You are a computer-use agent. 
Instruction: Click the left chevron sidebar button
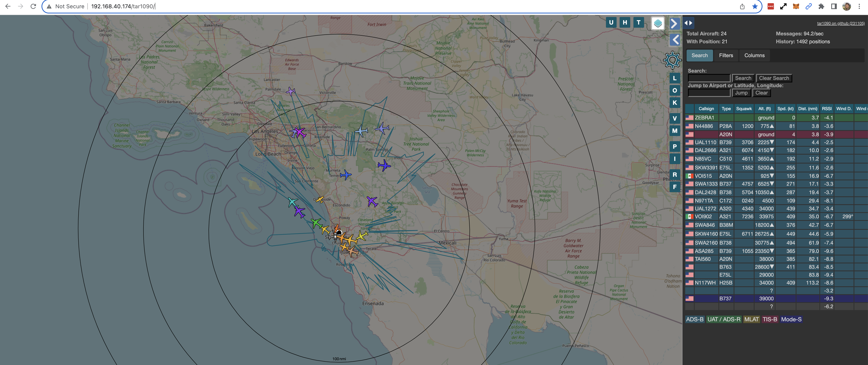[675, 40]
